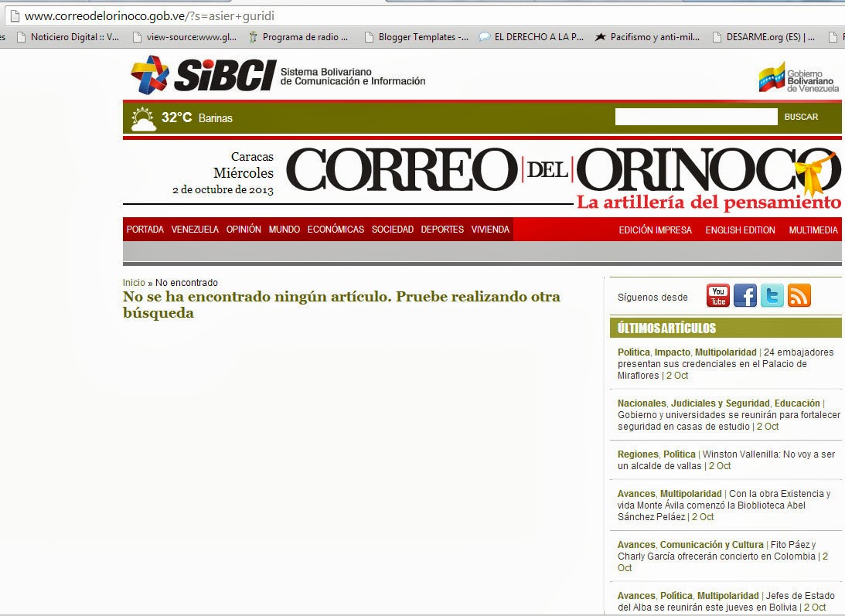Image resolution: width=845 pixels, height=616 pixels.
Task: Open the Noticiero Digital bookmark
Action: (68, 37)
